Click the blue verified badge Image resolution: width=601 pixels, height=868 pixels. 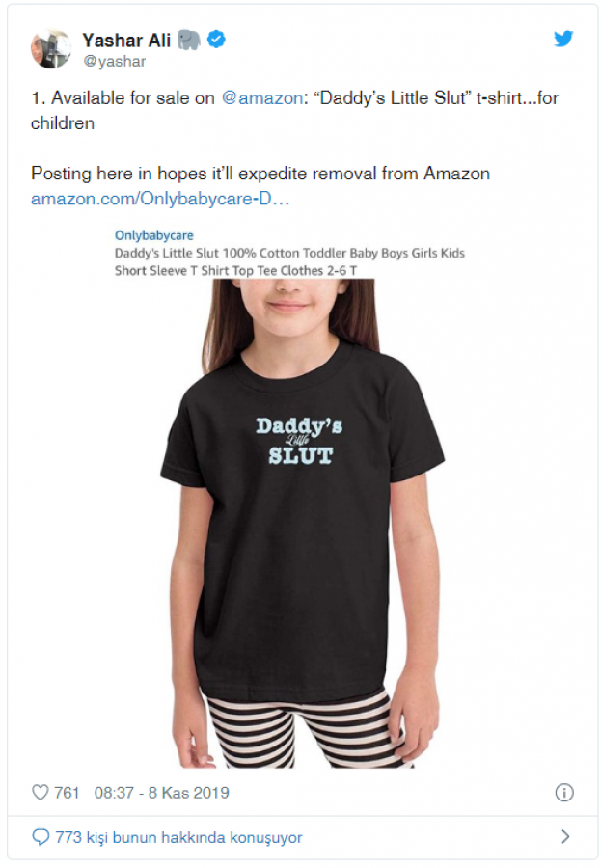point(216,40)
